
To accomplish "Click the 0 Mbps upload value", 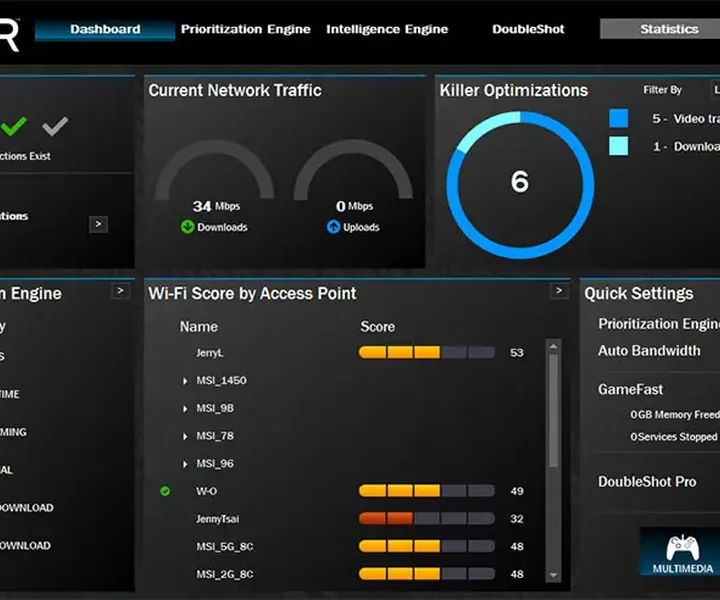I will (x=354, y=206).
